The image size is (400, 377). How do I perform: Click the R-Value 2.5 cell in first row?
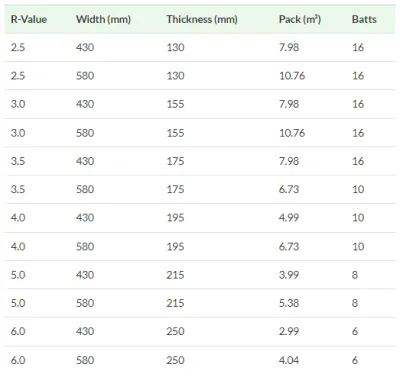18,47
